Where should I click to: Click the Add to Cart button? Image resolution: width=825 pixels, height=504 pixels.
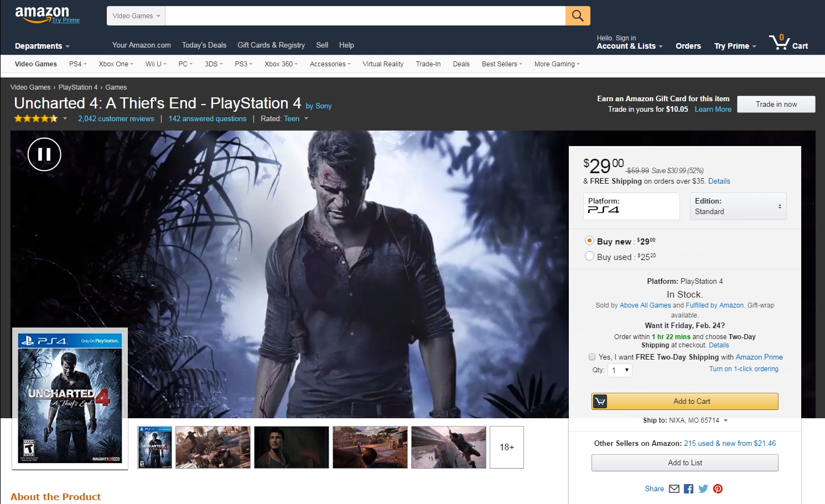(685, 401)
